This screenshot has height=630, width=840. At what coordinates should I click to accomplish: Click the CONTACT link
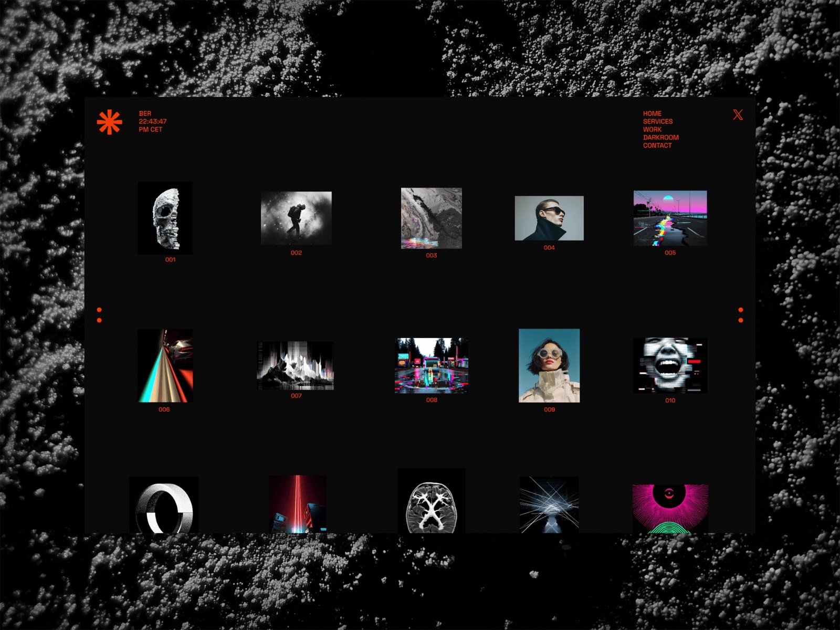pos(656,145)
